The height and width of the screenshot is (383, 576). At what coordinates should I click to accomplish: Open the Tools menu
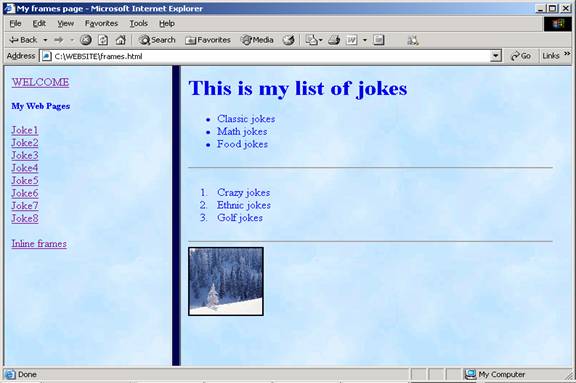pos(138,24)
